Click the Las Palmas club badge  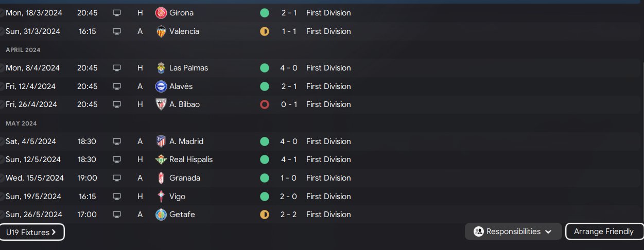click(161, 68)
